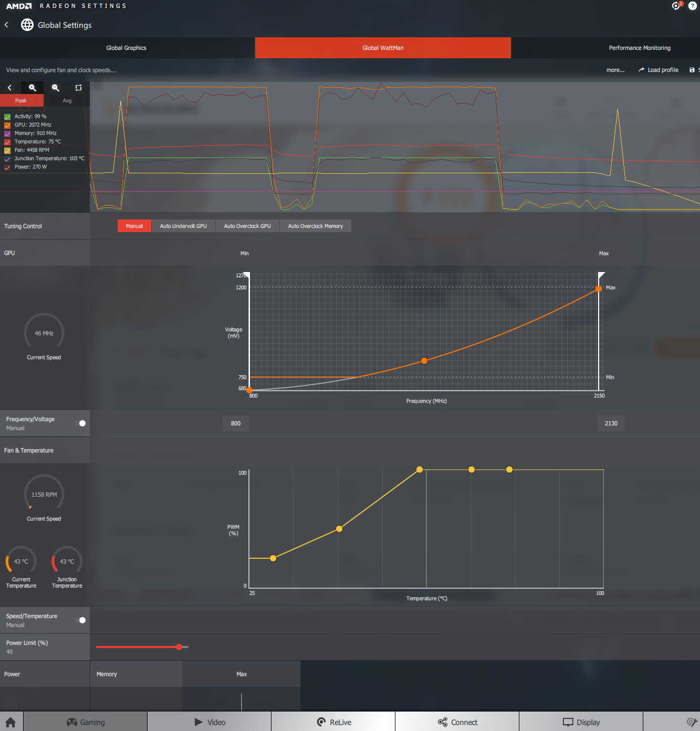
Task: Choose Auto Overclock Memory
Action: click(316, 226)
